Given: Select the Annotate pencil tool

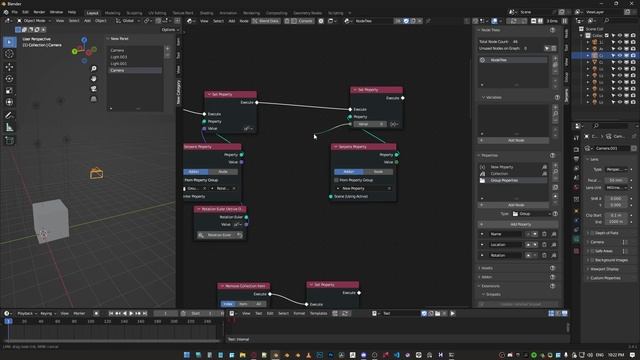Looking at the screenshot, I should tap(9, 116).
